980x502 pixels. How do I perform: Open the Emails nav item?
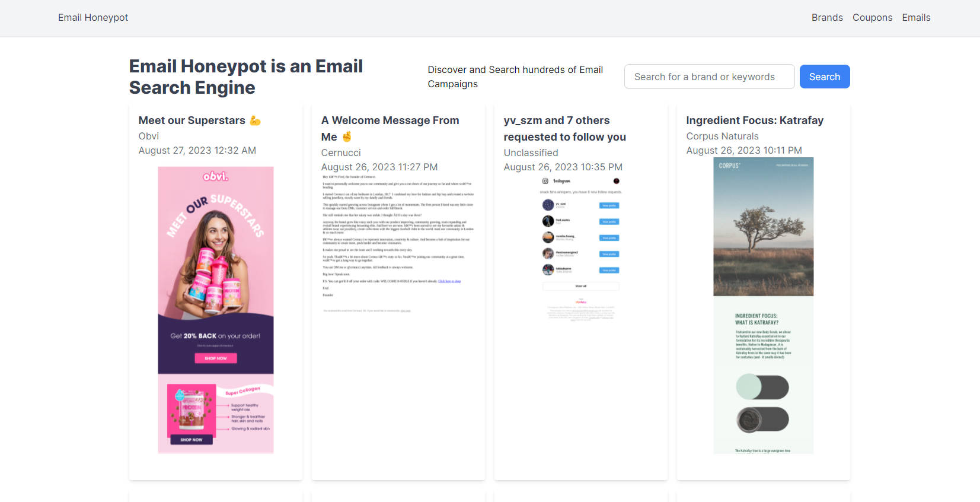(x=916, y=18)
